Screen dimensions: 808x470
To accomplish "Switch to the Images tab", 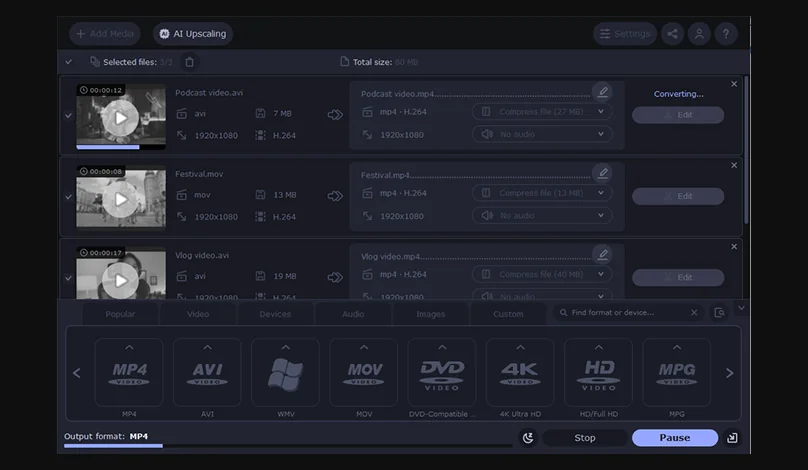I will coord(430,314).
